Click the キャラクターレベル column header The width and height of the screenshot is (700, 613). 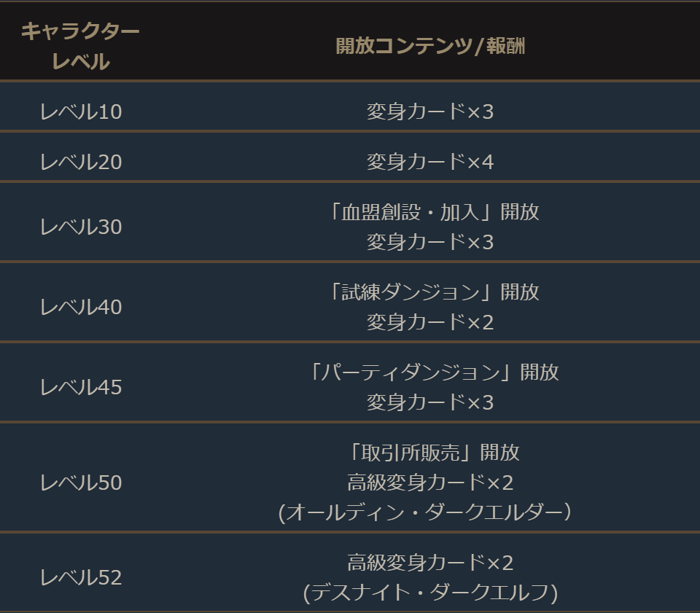click(80, 46)
